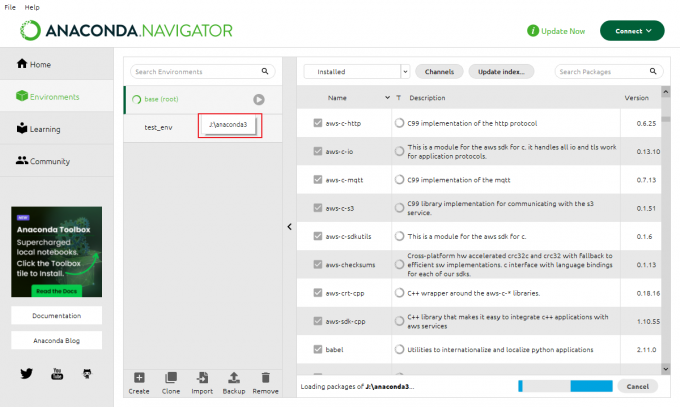This screenshot has width=680, height=407.
Task: Open the File menu
Action: (x=10, y=7)
